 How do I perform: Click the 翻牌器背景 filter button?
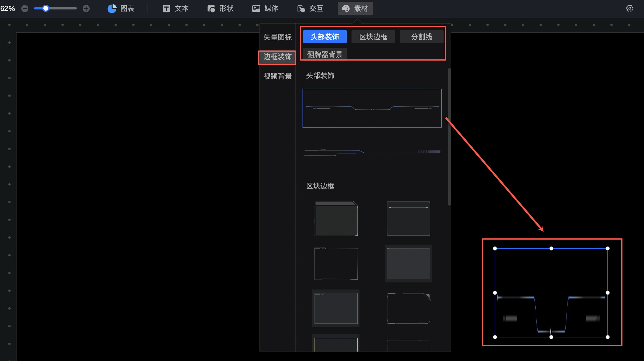point(325,54)
